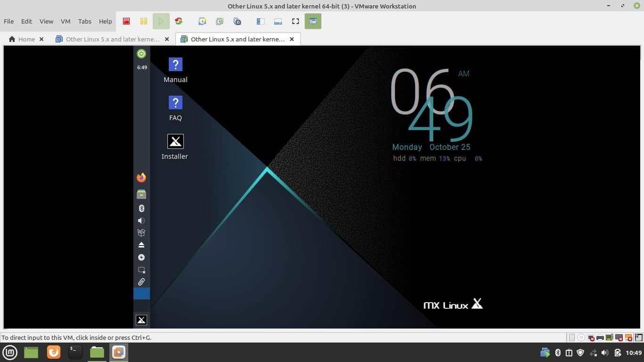Click the eject media icon in the MX panel
The image size is (644, 362).
click(141, 245)
